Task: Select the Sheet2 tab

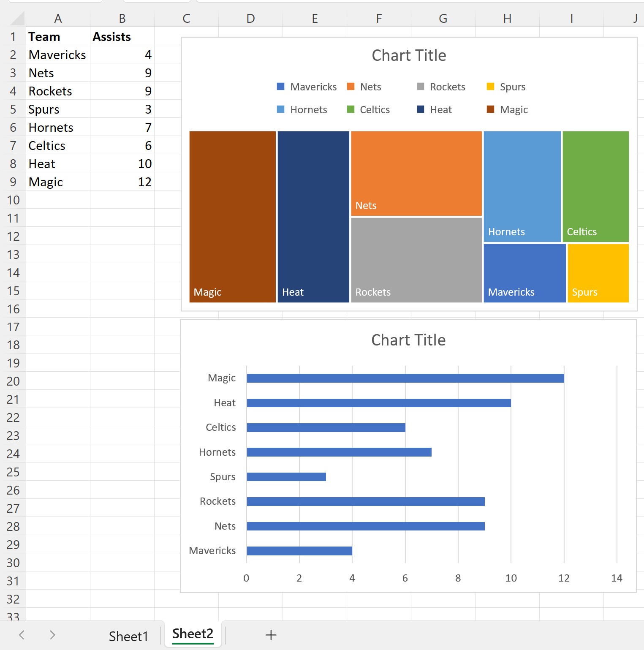Action: tap(192, 633)
